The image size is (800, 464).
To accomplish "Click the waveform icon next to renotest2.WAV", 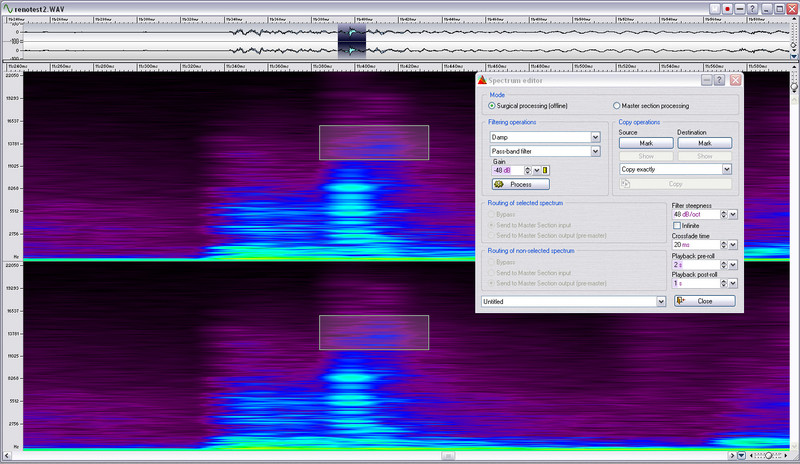I will pyautogui.click(x=8, y=9).
